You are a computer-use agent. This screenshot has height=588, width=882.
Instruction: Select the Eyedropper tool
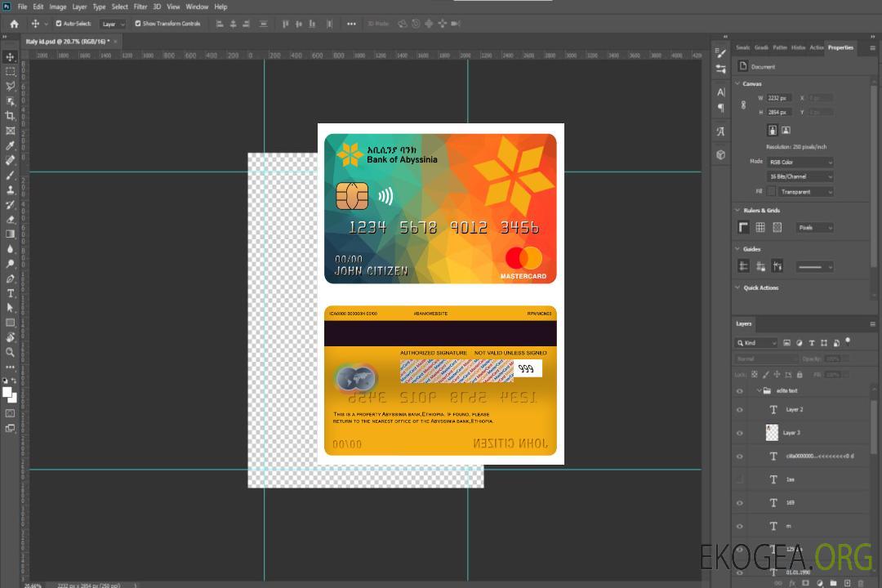[10, 145]
